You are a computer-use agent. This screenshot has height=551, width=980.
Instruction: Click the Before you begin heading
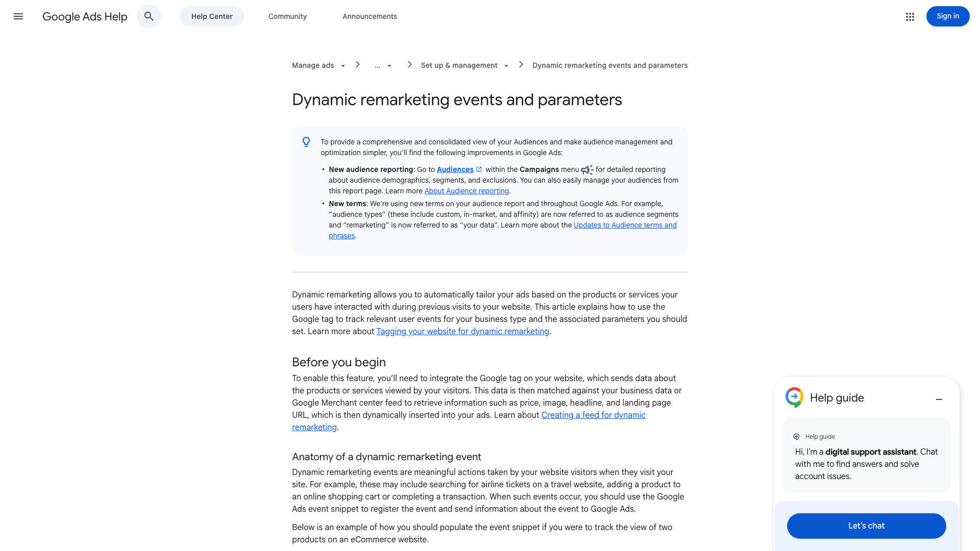[x=339, y=362]
